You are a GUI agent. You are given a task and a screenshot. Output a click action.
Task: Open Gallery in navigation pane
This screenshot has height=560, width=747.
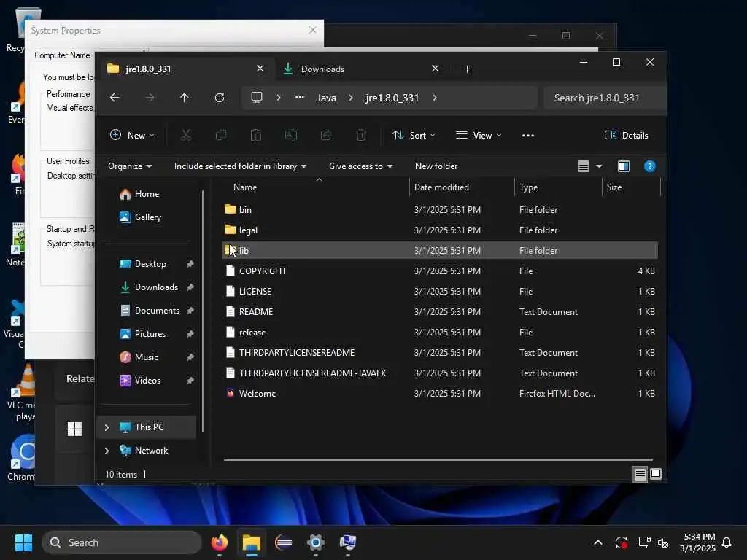coord(141,217)
